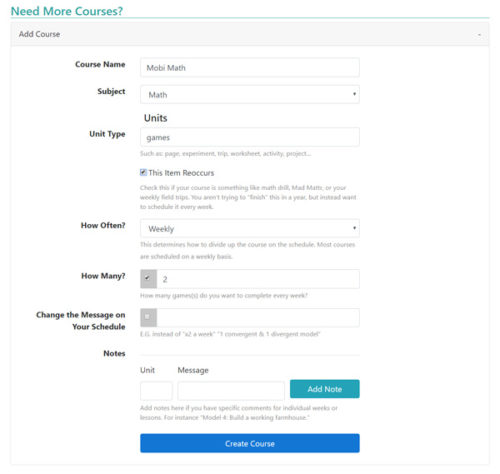This screenshot has height=474, width=500.
Task: Click the note Unit input box
Action: pos(156,391)
